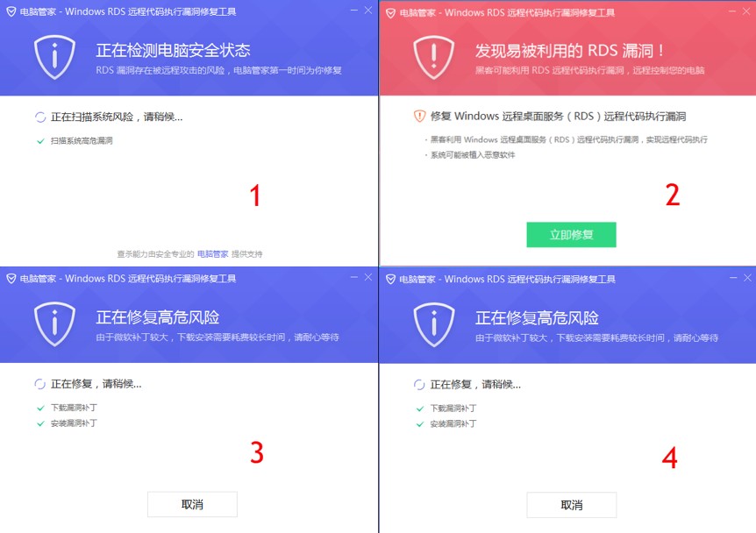Viewport: 756px width, 533px height.
Task: Click the 电脑管家 logo in red window title bar
Action: [x=390, y=12]
